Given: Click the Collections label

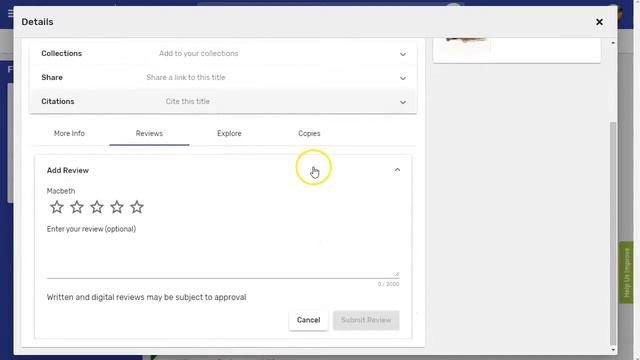Looking at the screenshot, I should [62, 53].
